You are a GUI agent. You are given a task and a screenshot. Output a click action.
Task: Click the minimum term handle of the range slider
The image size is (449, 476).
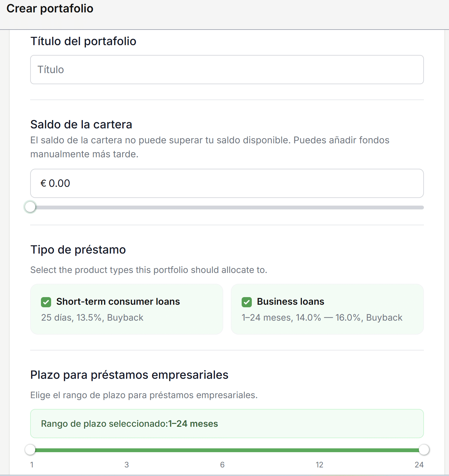coord(30,450)
